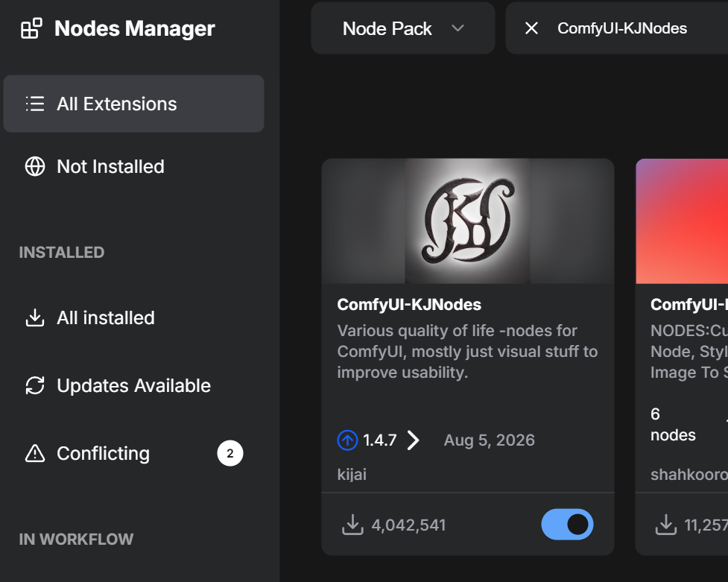Click the blue update arrow icon near 1.4.7
The height and width of the screenshot is (582, 728).
347,440
